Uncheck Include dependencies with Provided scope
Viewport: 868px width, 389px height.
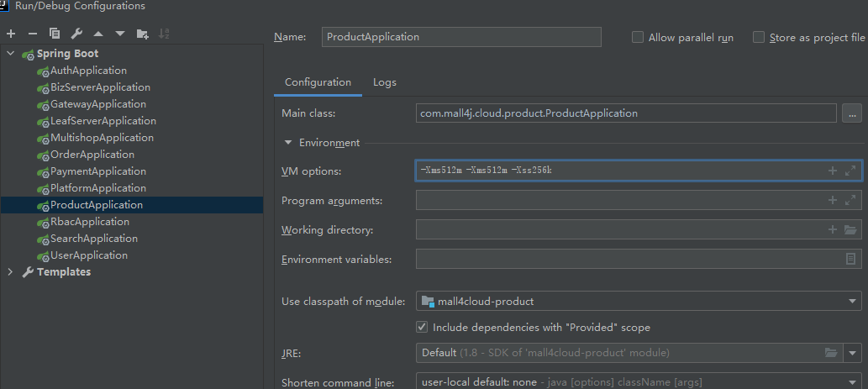tap(423, 327)
